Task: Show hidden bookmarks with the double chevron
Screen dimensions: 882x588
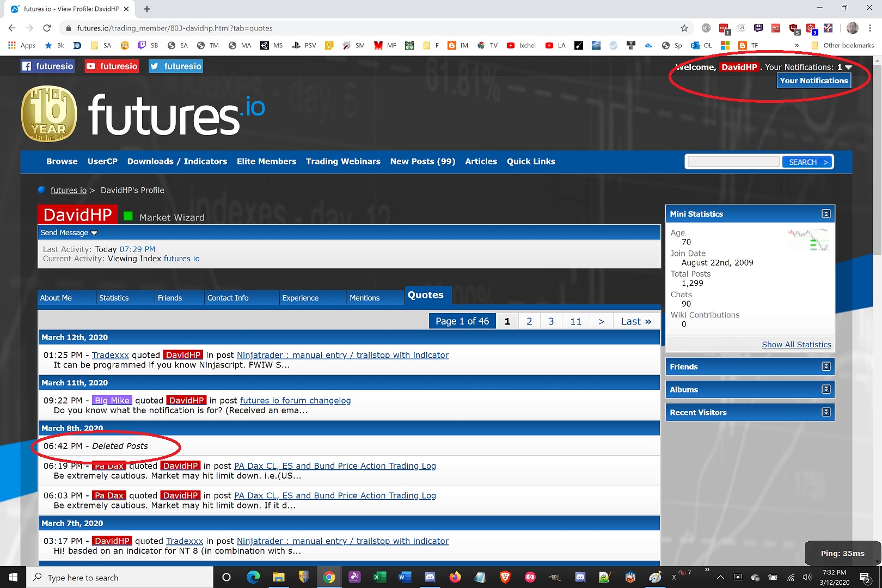Action: pyautogui.click(x=797, y=45)
